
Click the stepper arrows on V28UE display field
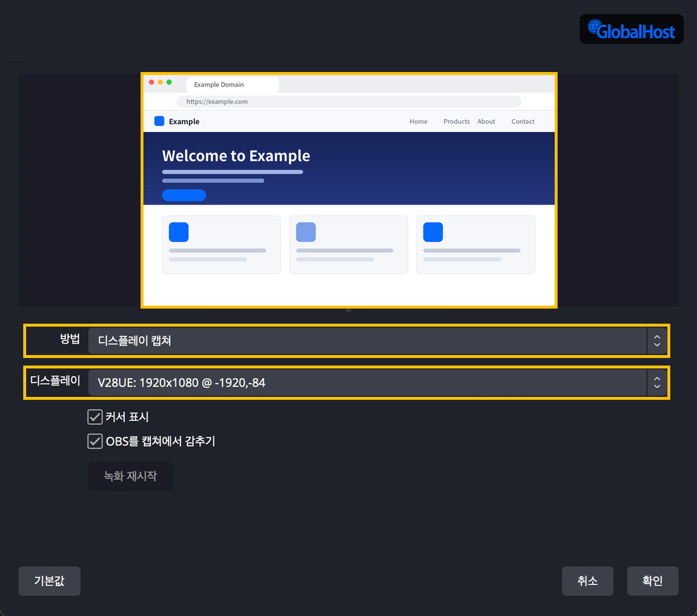tap(657, 382)
